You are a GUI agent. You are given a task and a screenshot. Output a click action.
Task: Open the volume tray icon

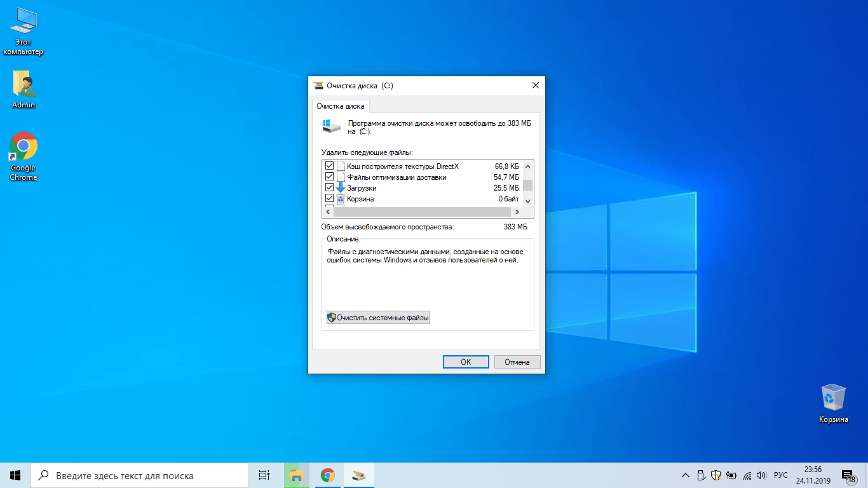click(x=761, y=475)
